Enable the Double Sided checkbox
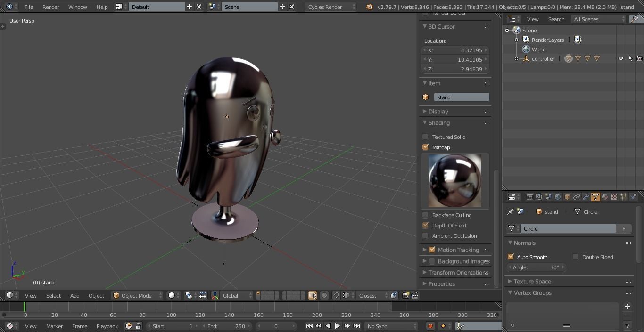The height and width of the screenshot is (332, 644). click(576, 257)
